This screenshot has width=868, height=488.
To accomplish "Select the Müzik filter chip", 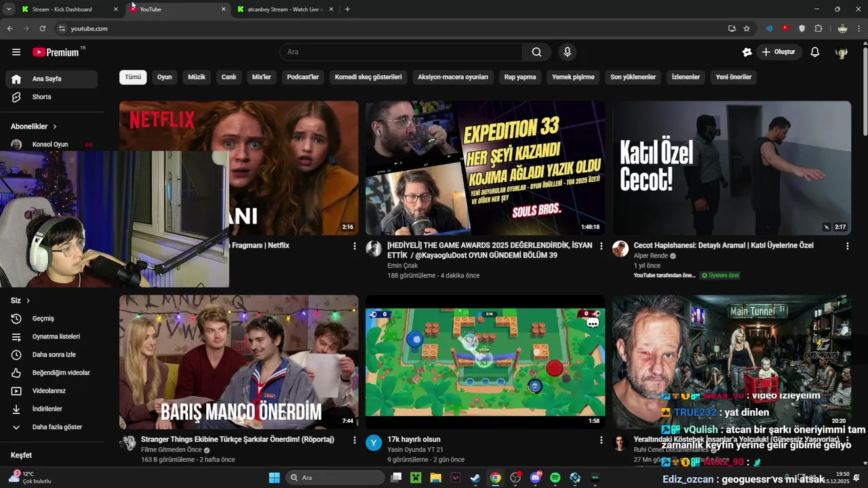I will coord(197,77).
